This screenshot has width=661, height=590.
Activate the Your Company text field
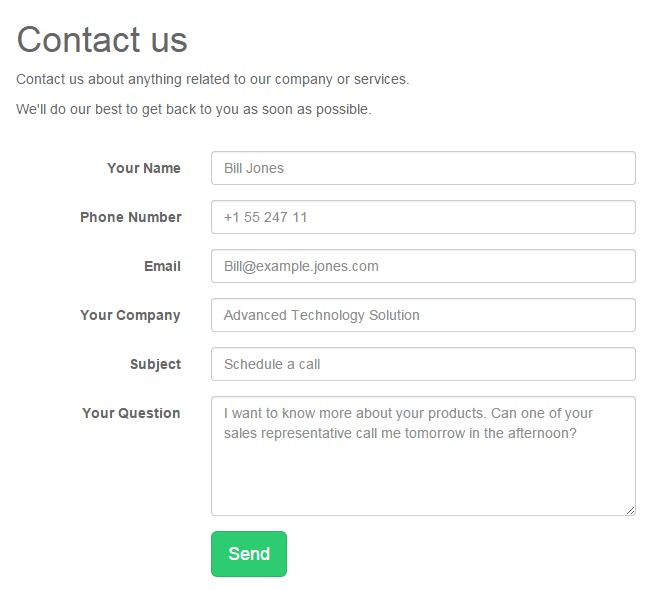[x=423, y=315]
